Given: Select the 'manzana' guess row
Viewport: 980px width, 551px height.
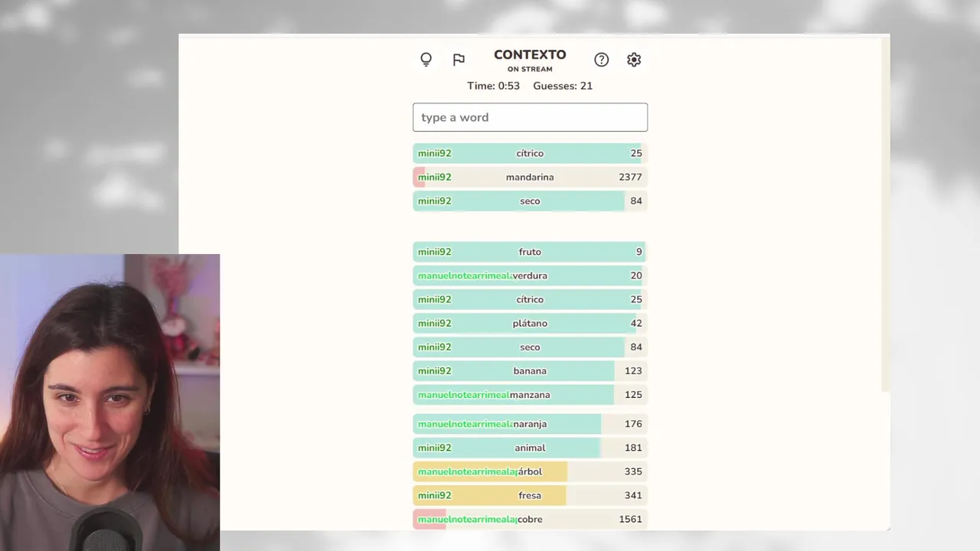Looking at the screenshot, I should click(530, 395).
